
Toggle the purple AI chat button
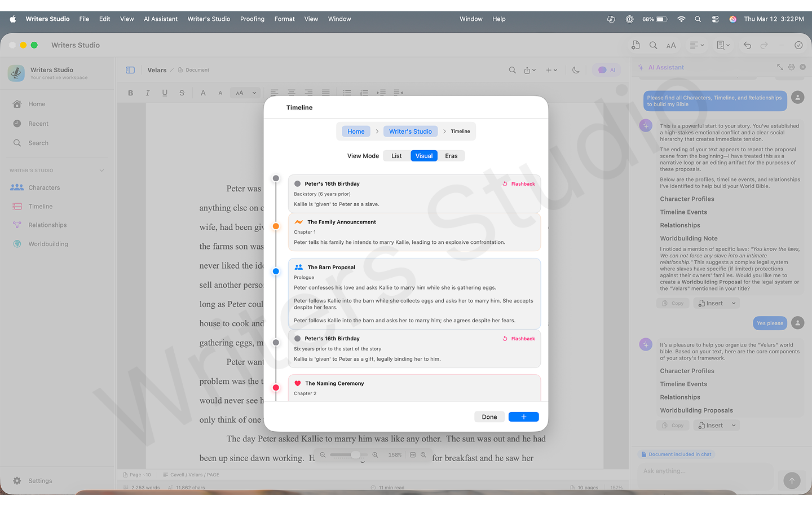coord(607,70)
